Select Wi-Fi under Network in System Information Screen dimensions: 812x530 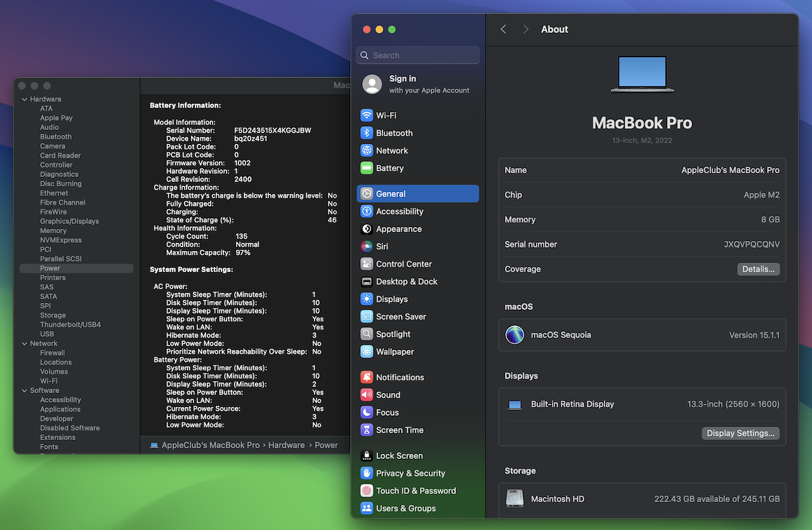coord(49,381)
